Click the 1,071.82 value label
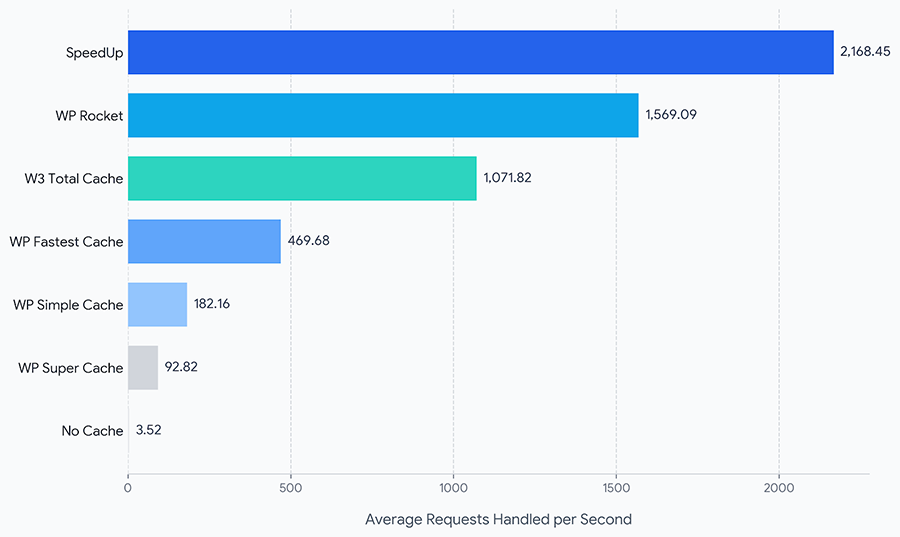 tap(509, 178)
